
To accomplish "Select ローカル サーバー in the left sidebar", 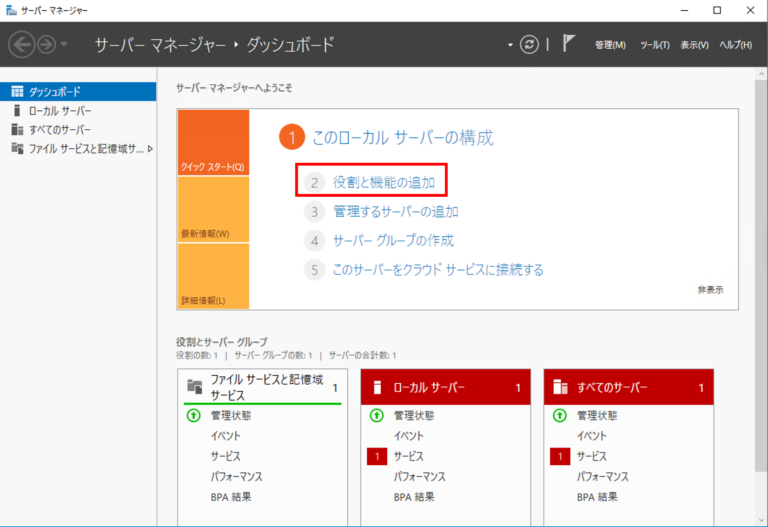I will point(78,111).
